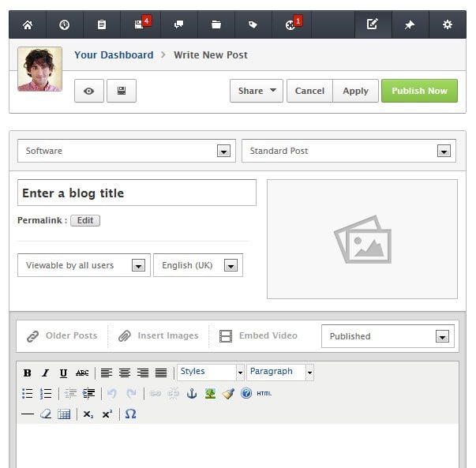The height and width of the screenshot is (468, 476).
Task: Preview post with the eye button
Action: [x=89, y=91]
